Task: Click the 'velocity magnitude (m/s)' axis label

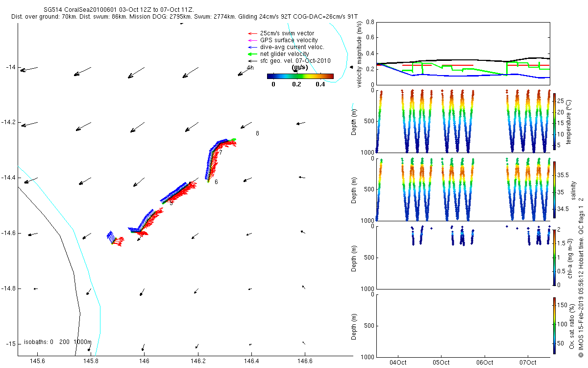Action: 360,55
